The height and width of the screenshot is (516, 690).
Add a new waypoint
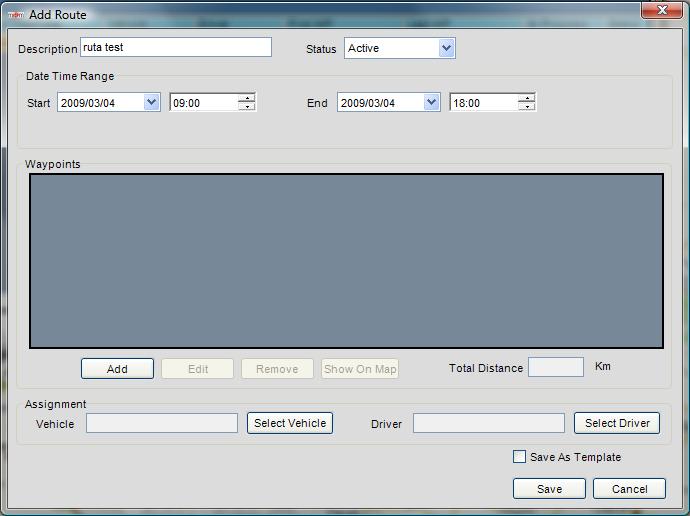point(117,369)
